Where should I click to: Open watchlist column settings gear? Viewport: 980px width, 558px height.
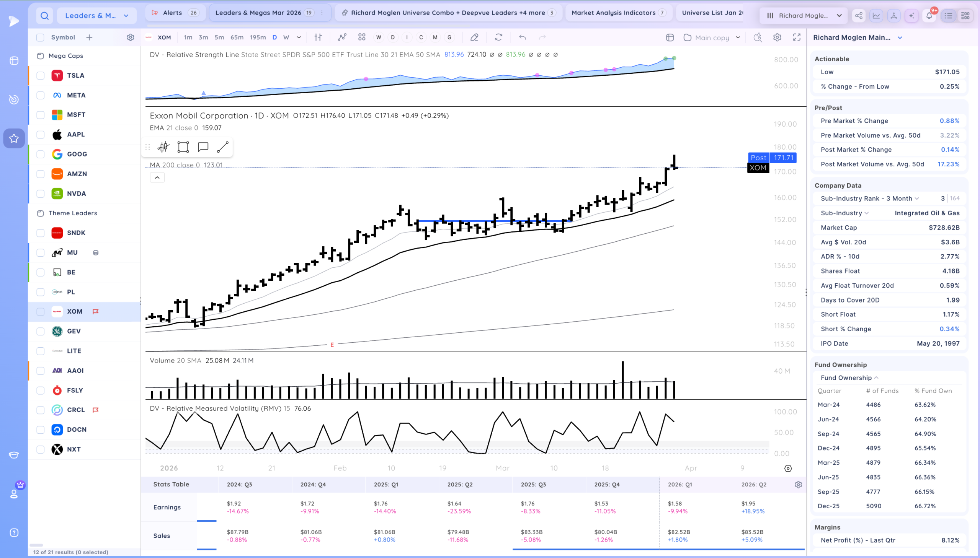tap(131, 37)
